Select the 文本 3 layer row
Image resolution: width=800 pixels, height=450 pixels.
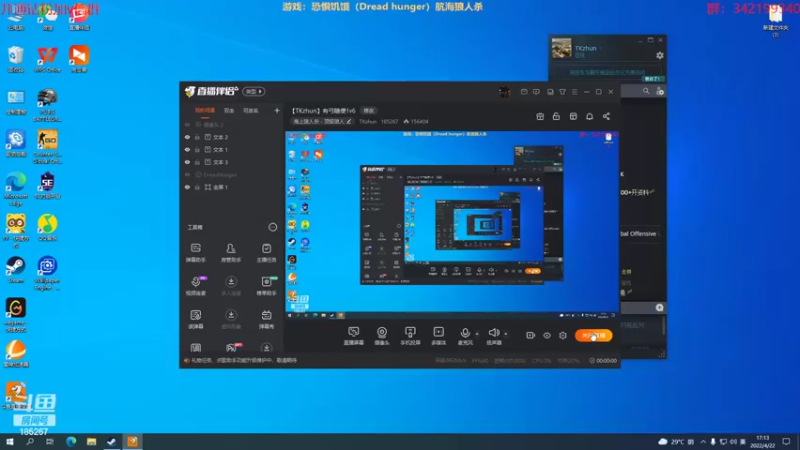(x=232, y=162)
